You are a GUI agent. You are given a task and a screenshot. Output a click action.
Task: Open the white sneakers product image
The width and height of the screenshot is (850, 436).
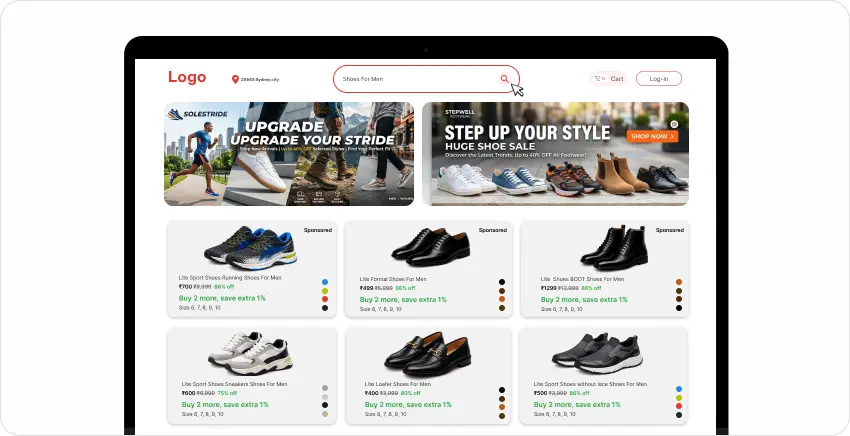pos(250,353)
